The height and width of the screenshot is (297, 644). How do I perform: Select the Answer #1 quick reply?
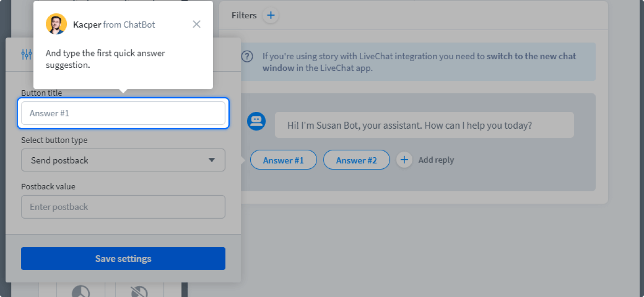tap(283, 160)
